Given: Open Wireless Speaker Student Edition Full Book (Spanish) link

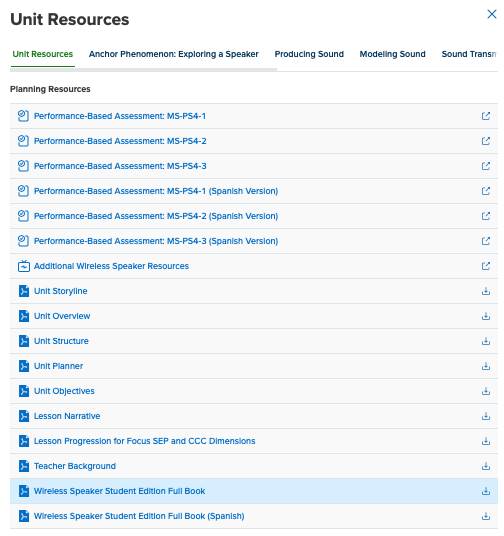Looking at the screenshot, I should coord(139,516).
